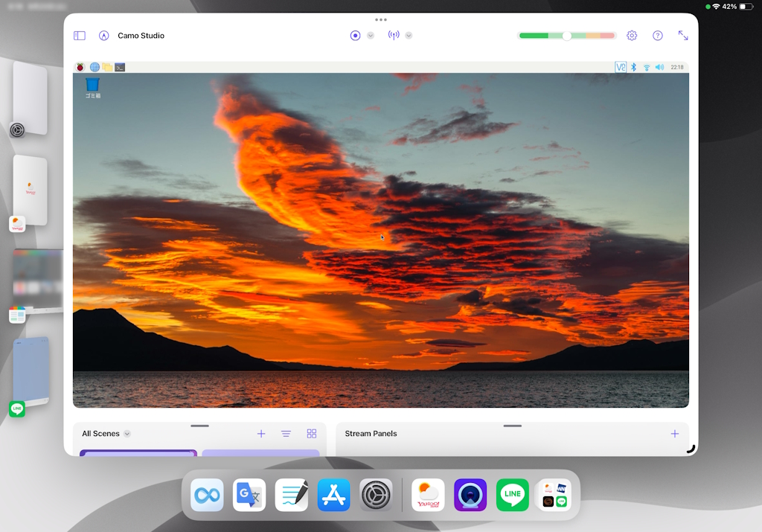The image size is (762, 532).
Task: Click the scenes panel grab handle
Action: click(x=199, y=426)
